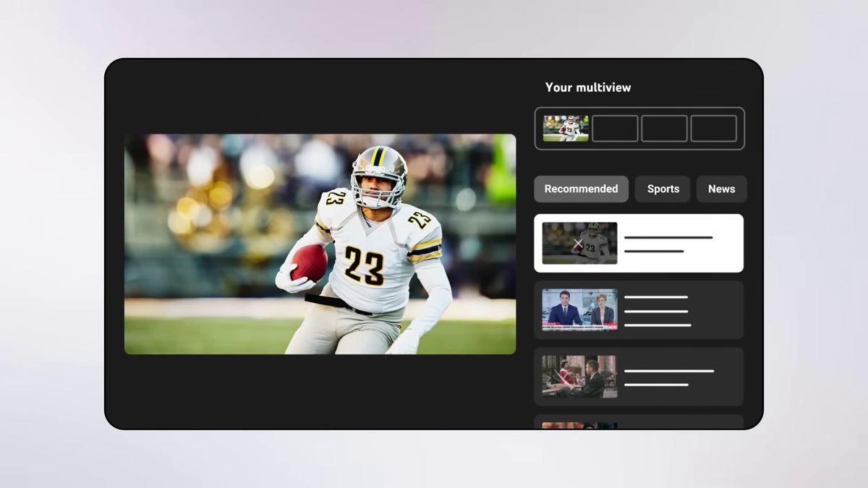Click the third empty multiview slot
The image size is (868, 488).
(x=664, y=129)
